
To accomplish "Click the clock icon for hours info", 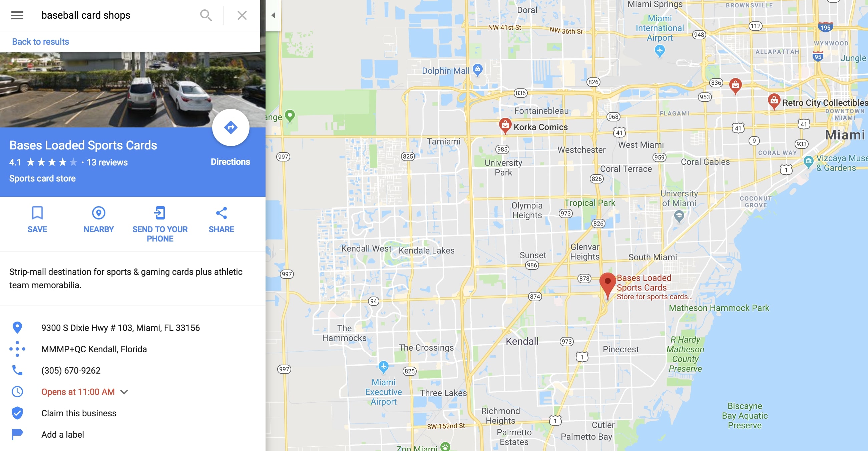I will click(x=17, y=392).
